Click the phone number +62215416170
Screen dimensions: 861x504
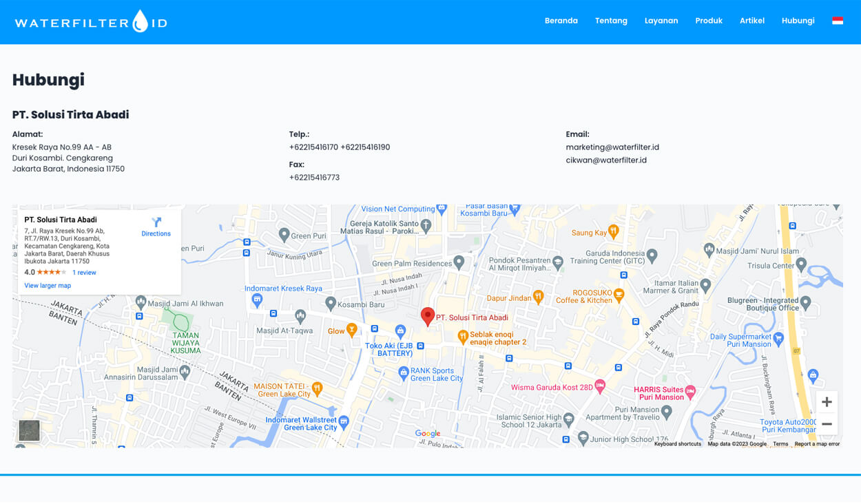[313, 147]
